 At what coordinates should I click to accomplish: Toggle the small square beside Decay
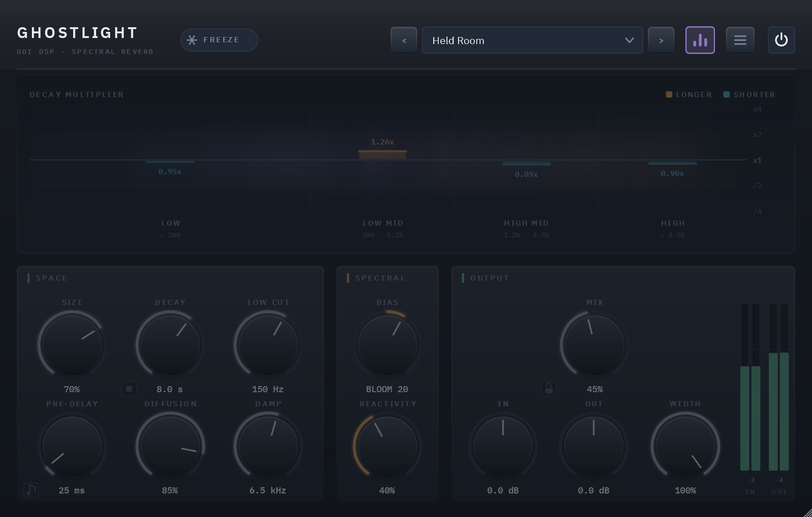[129, 389]
